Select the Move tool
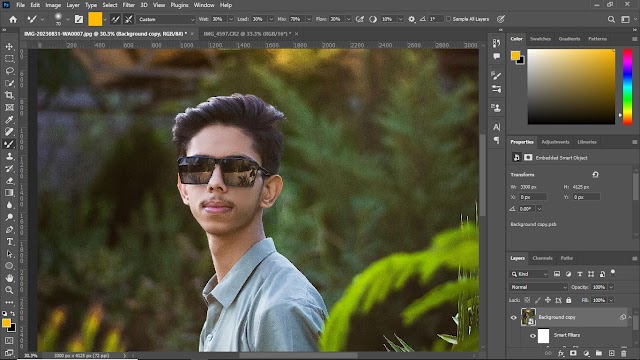640x360 pixels. coord(9,47)
